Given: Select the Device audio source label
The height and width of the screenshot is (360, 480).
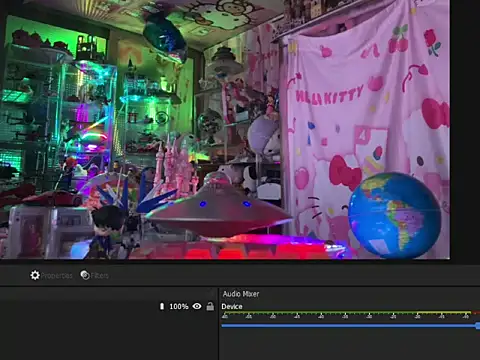Looking at the screenshot, I should (232, 307).
